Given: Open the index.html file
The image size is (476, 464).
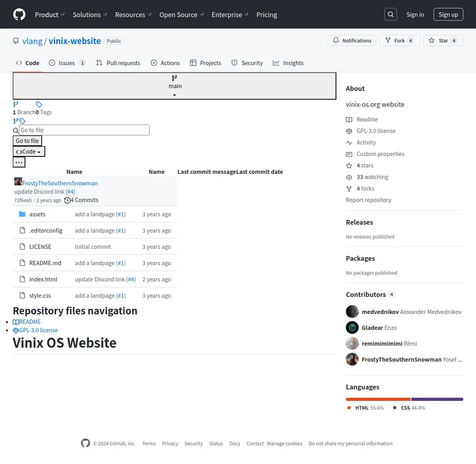Looking at the screenshot, I should pyautogui.click(x=43, y=279).
